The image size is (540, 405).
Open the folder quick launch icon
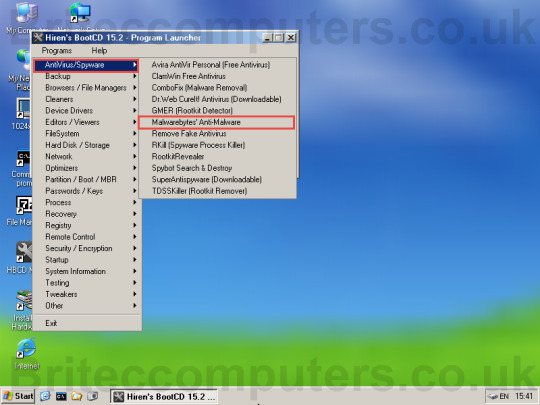click(77, 396)
